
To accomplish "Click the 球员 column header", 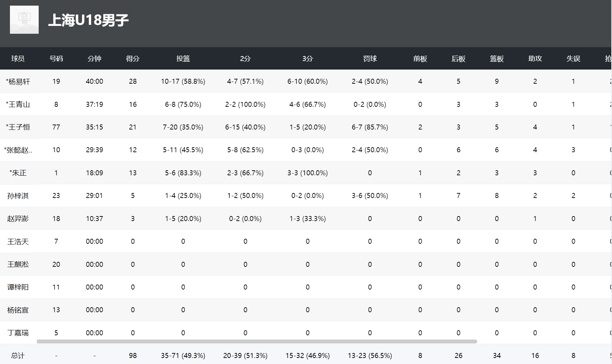I will pyautogui.click(x=18, y=59).
